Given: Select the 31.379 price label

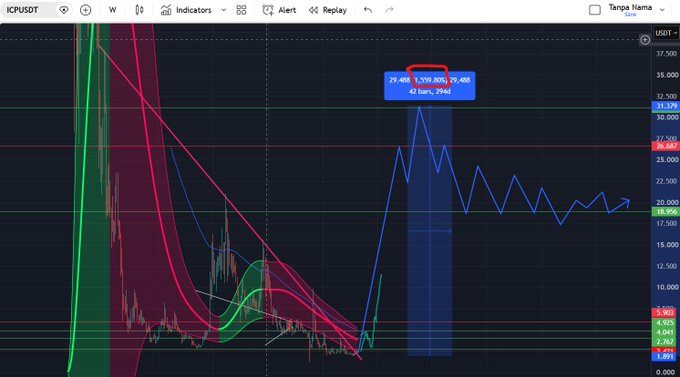Looking at the screenshot, I should (x=666, y=106).
